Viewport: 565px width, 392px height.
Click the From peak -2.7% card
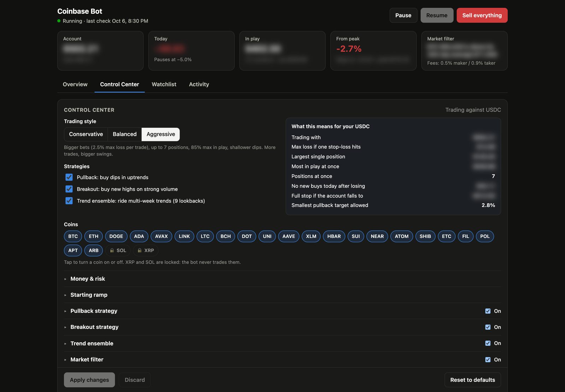tap(373, 51)
